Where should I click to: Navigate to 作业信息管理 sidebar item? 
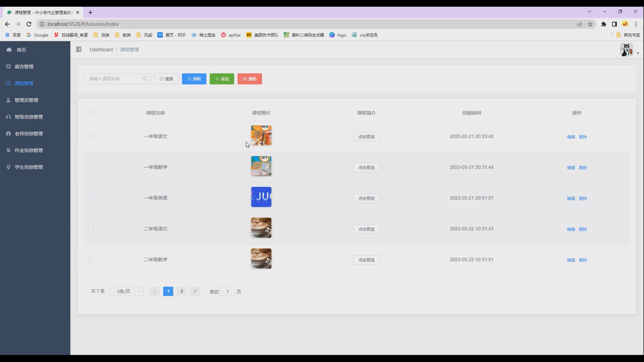click(x=29, y=150)
